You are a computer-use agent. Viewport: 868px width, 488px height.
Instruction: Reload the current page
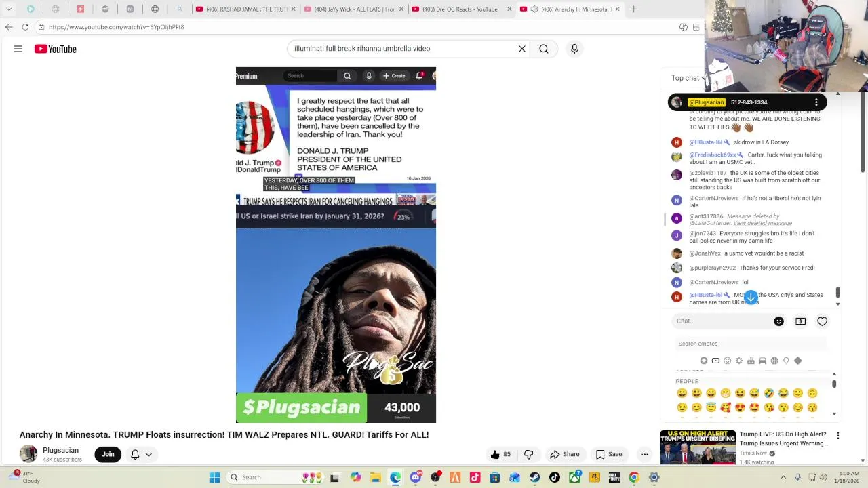[x=25, y=27]
